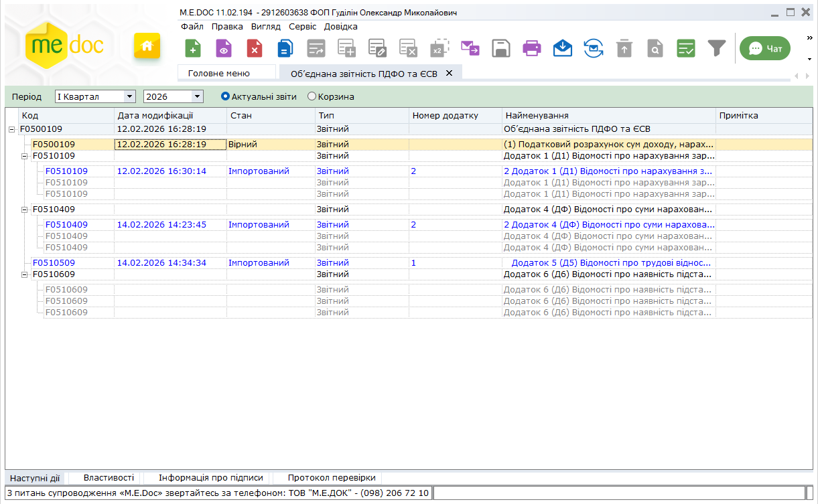
Task: Open the Чат chat button
Action: pyautogui.click(x=765, y=48)
